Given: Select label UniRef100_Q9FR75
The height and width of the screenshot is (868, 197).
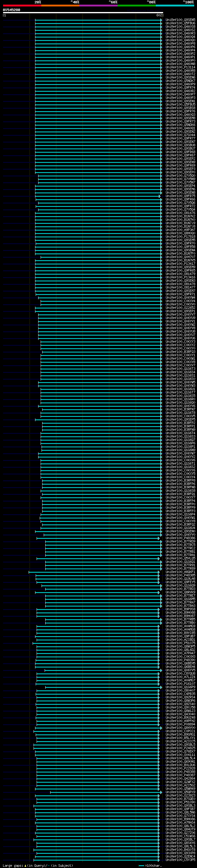Looking at the screenshot, I should coord(180,196).
